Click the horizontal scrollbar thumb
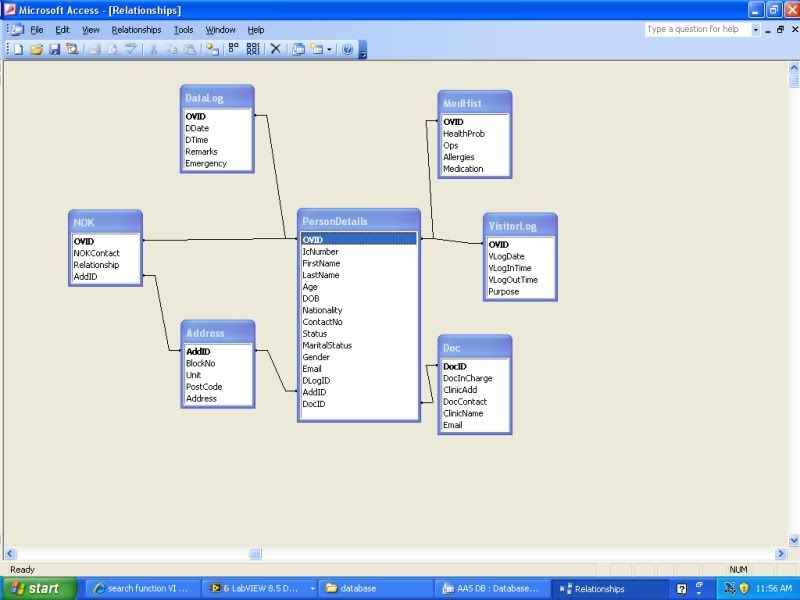Viewport: 800px width, 600px height. tap(255, 553)
